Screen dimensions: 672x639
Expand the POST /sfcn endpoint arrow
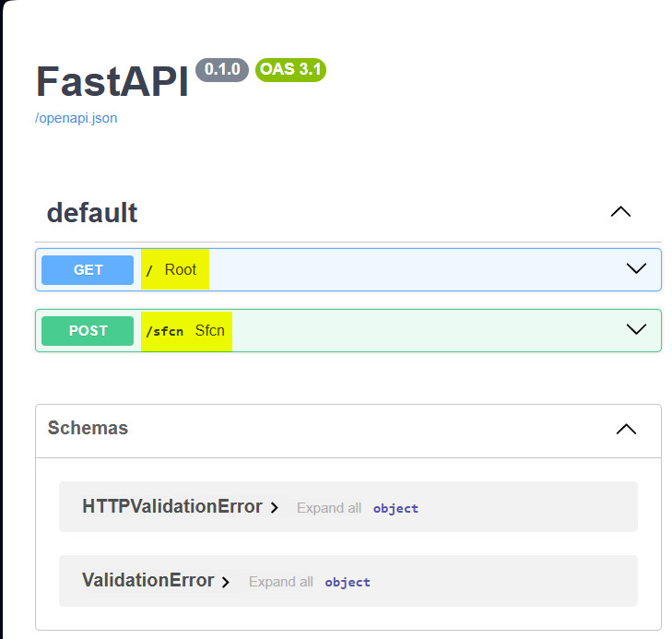point(636,329)
